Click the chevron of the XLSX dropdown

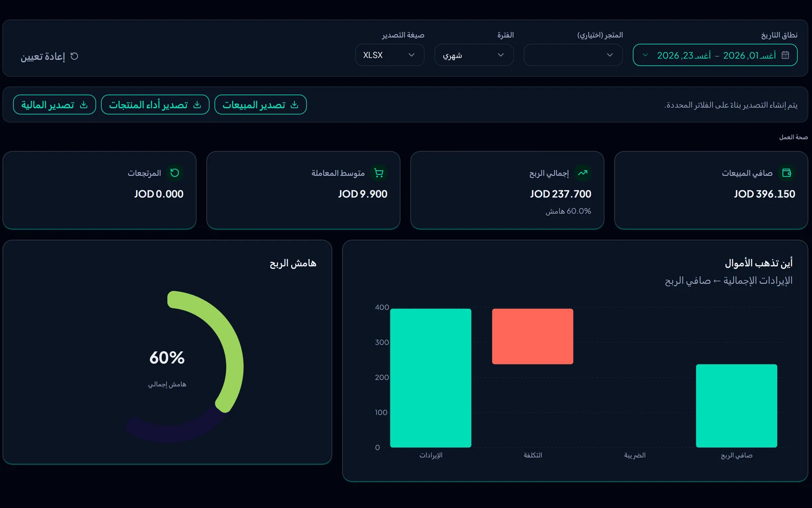(412, 55)
